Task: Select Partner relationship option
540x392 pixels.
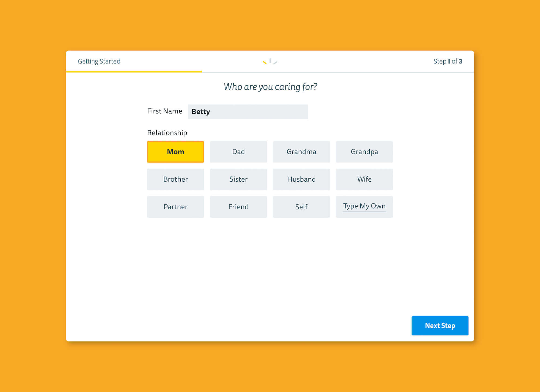Action: [x=175, y=207]
